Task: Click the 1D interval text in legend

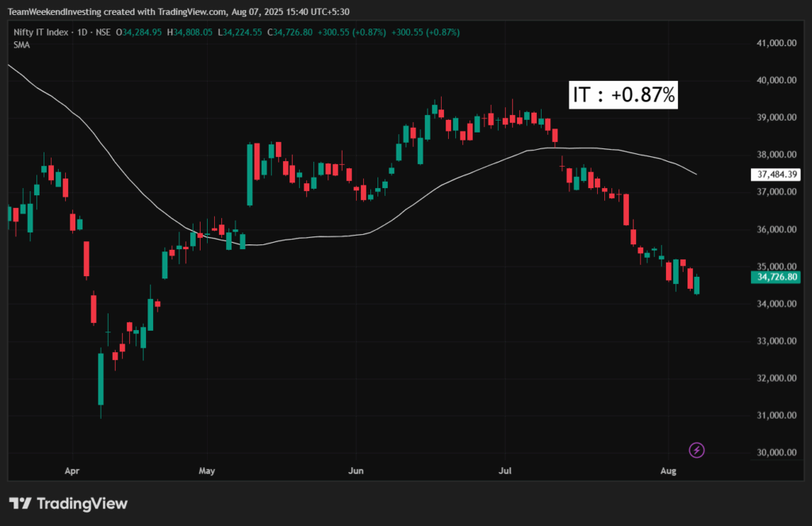Action: coord(82,32)
